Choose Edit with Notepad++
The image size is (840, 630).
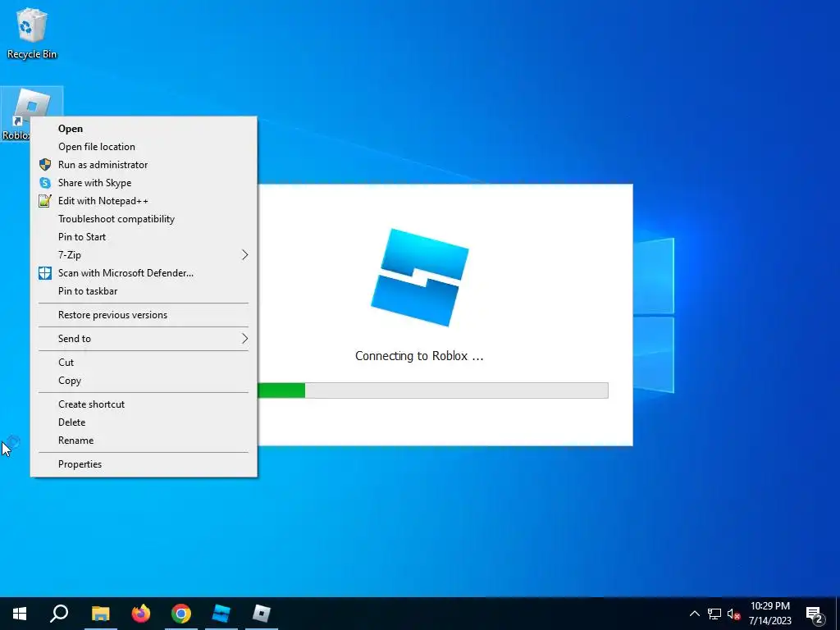(144, 201)
